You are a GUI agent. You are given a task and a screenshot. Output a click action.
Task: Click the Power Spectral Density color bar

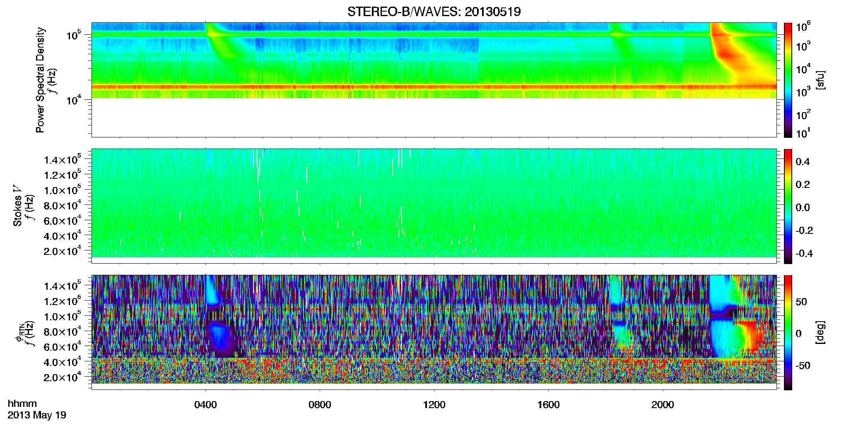[788, 80]
